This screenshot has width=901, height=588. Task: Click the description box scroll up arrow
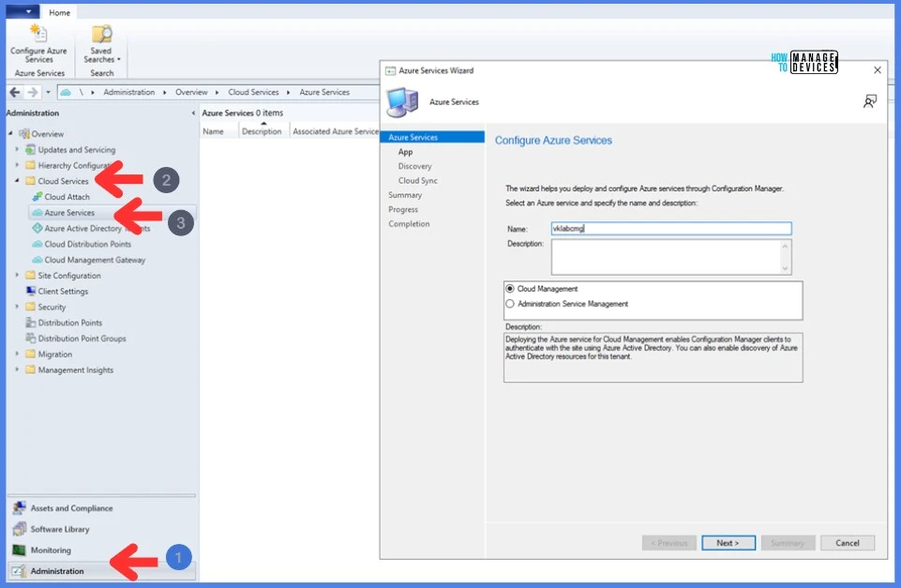pos(785,246)
